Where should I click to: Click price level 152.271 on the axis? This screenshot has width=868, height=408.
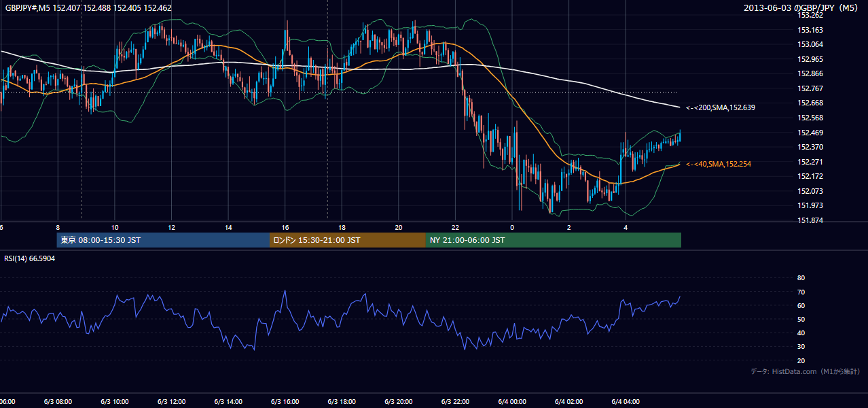[x=810, y=162]
